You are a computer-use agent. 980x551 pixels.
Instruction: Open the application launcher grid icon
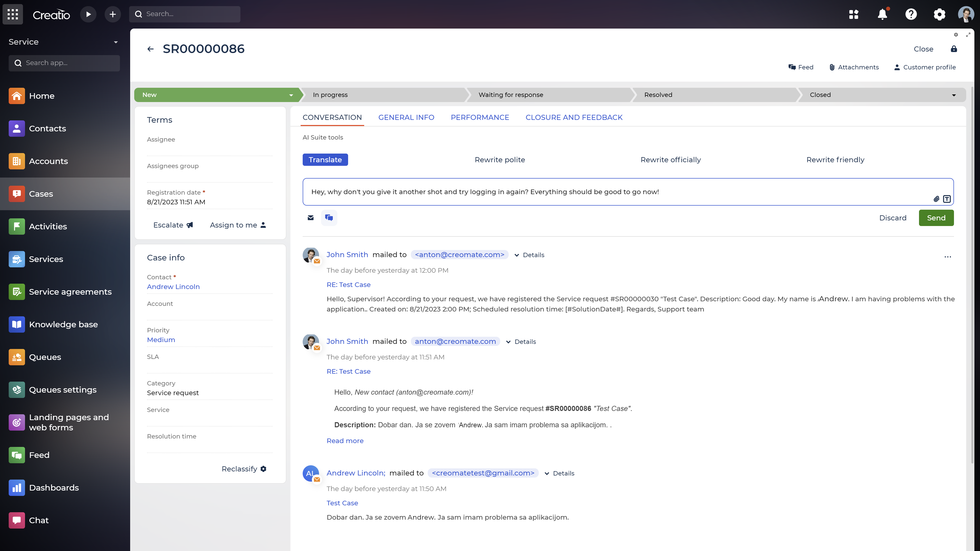click(854, 14)
